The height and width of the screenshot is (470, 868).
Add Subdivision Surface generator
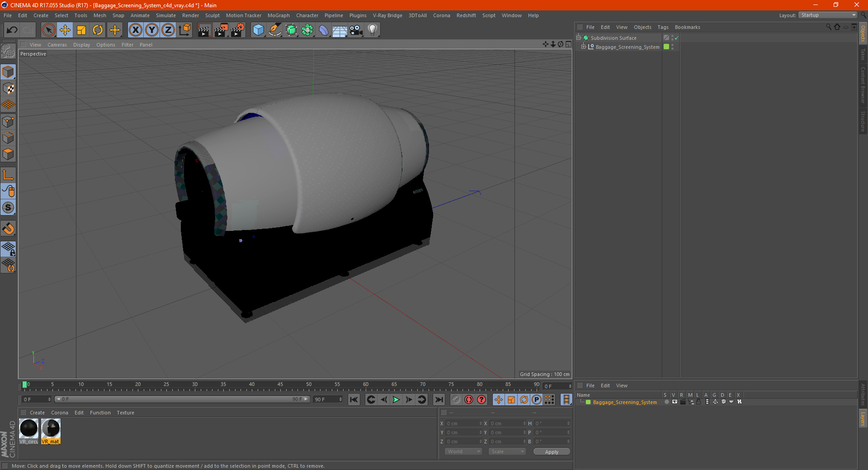[291, 30]
